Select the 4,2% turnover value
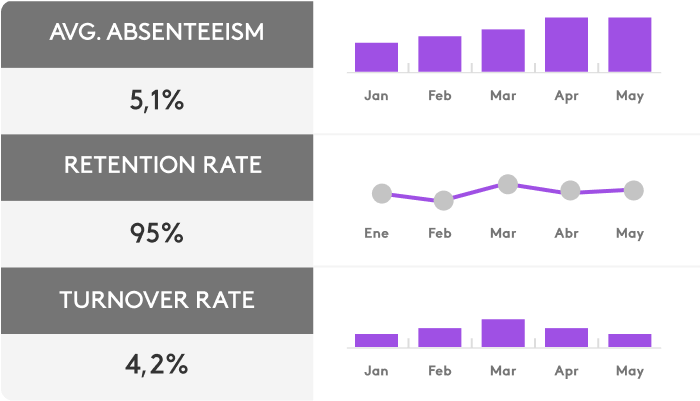The height and width of the screenshot is (401, 700). (157, 365)
